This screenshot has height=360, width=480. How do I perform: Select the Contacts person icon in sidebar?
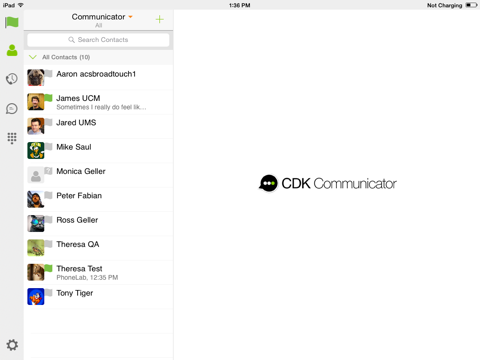(x=12, y=50)
